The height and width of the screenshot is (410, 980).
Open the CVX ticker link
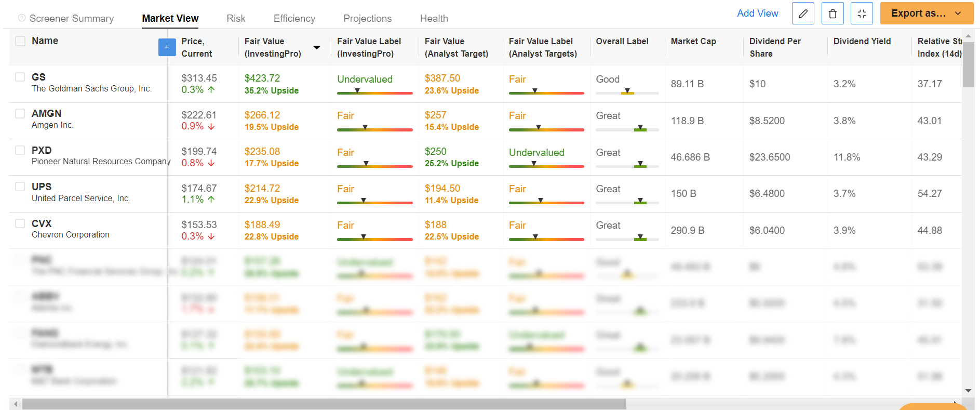tap(42, 223)
